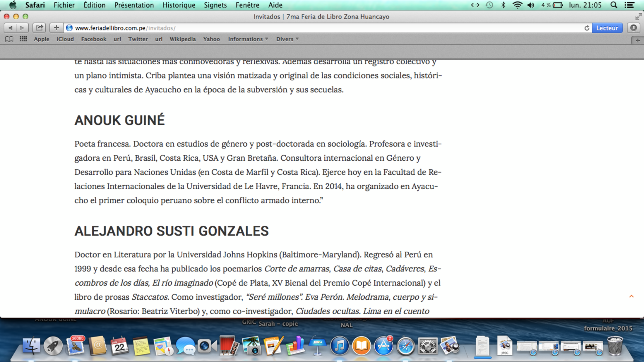The height and width of the screenshot is (362, 644).
Task: Open Spotlight search magnifier icon
Action: [614, 5]
